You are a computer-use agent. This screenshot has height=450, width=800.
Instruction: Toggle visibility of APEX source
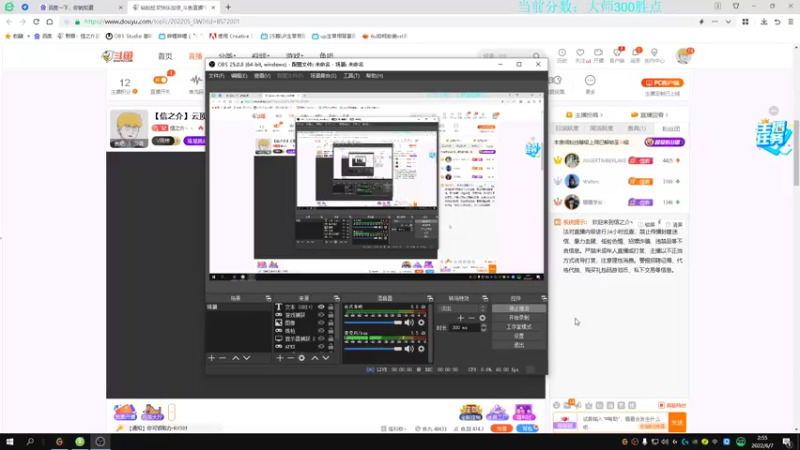[x=321, y=346]
